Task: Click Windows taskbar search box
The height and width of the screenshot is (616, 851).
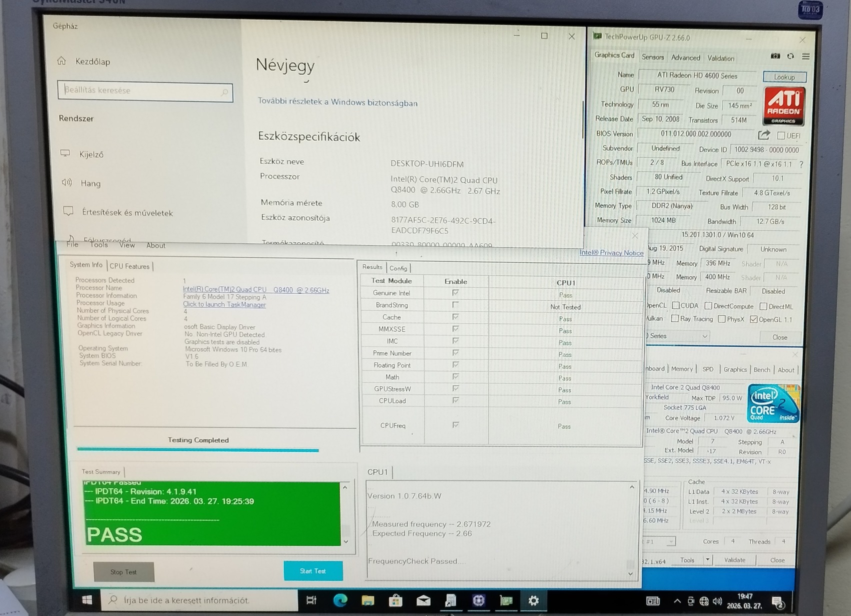Action: (x=199, y=599)
